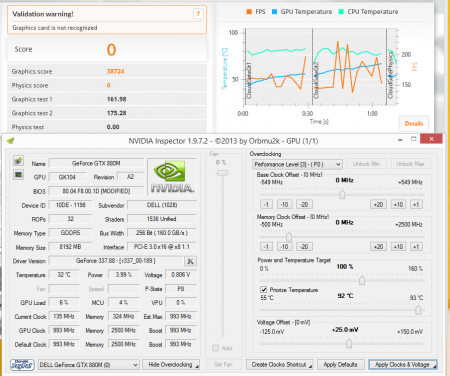Click the Donate PayPal icon
Screen dimensions: 450x376
(22, 365)
